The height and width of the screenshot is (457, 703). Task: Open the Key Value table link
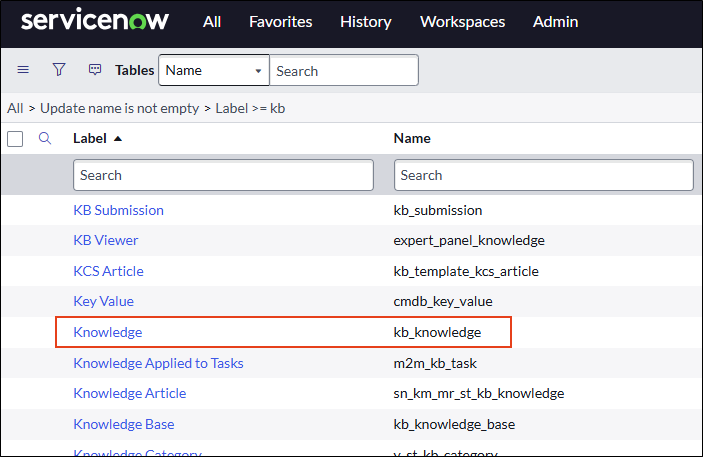(x=104, y=301)
